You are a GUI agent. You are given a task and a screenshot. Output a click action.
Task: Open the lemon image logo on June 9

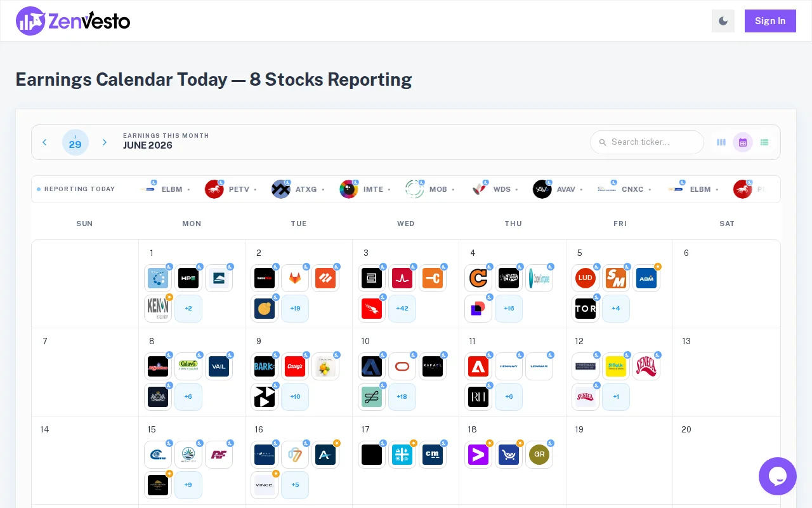coord(325,366)
